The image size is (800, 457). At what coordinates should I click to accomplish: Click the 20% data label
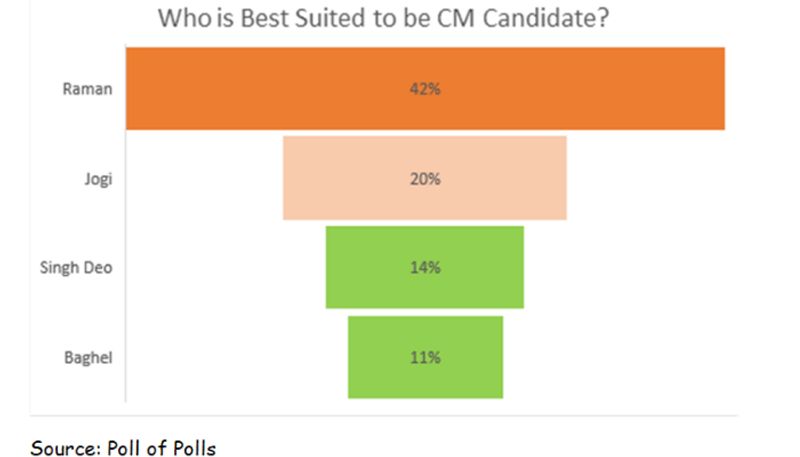point(425,179)
